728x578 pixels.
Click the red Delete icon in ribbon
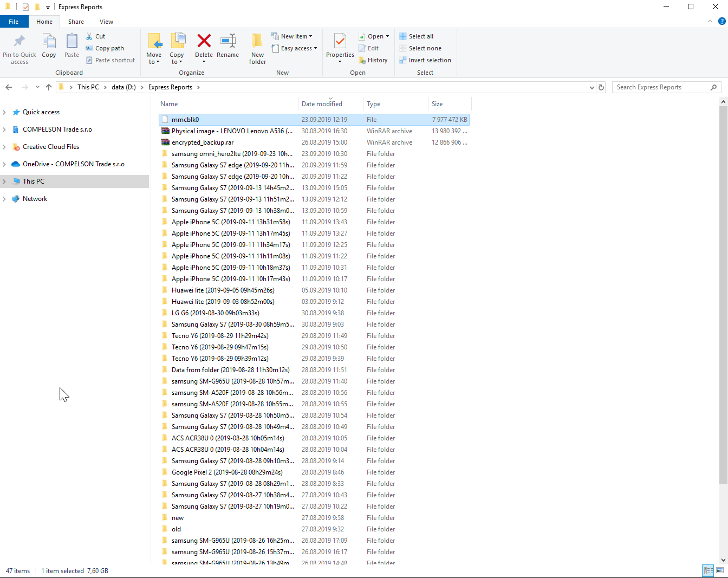pyautogui.click(x=204, y=41)
